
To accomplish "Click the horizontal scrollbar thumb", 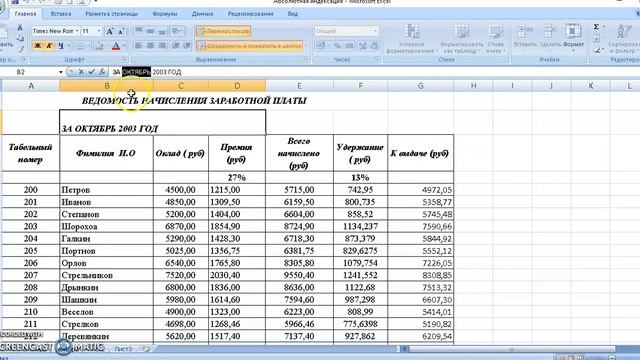I will coord(511,349).
